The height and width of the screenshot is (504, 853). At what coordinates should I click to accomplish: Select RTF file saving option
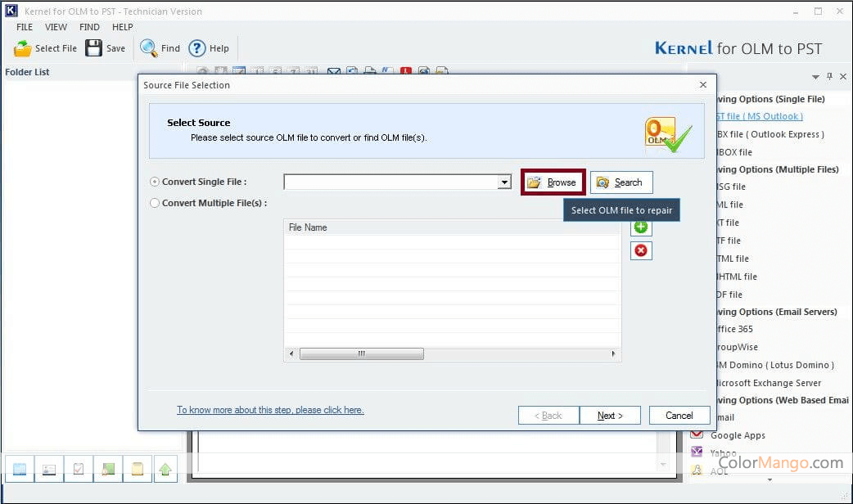pyautogui.click(x=729, y=241)
